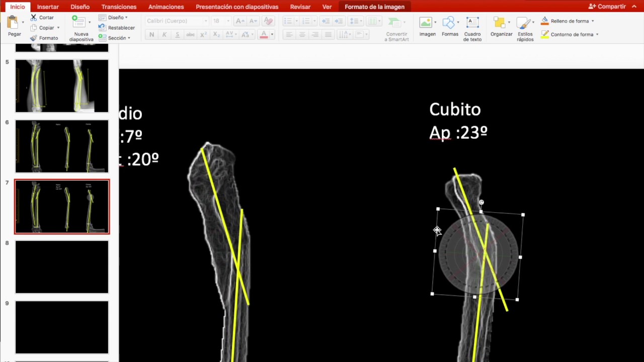This screenshot has width=644, height=362.
Task: Click the bulleted list icon
Action: click(x=288, y=21)
